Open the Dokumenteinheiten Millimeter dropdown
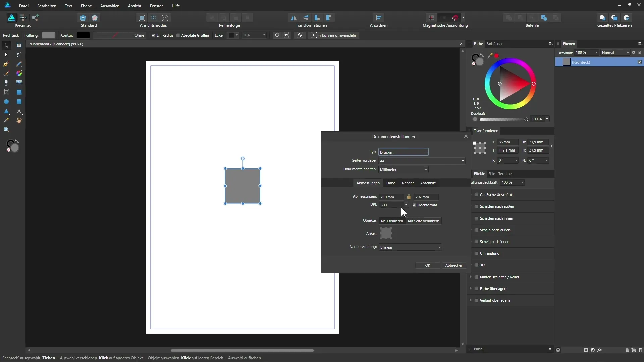The width and height of the screenshot is (644, 362). click(x=403, y=170)
